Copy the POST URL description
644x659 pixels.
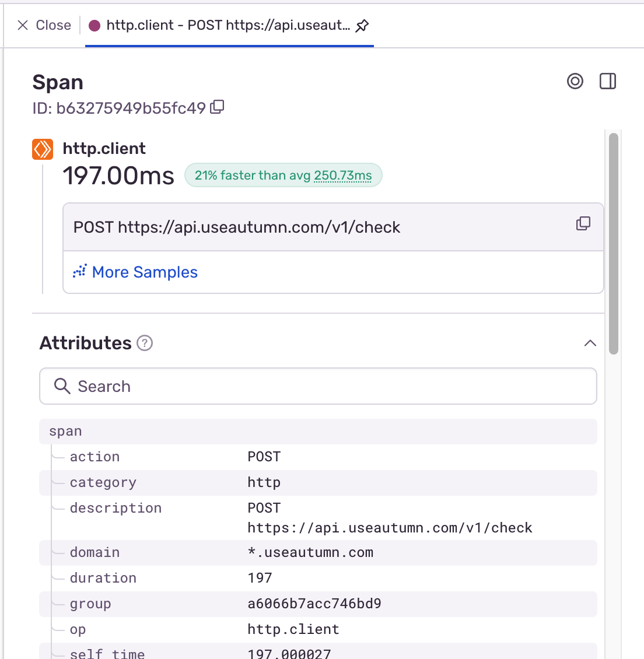(x=583, y=224)
